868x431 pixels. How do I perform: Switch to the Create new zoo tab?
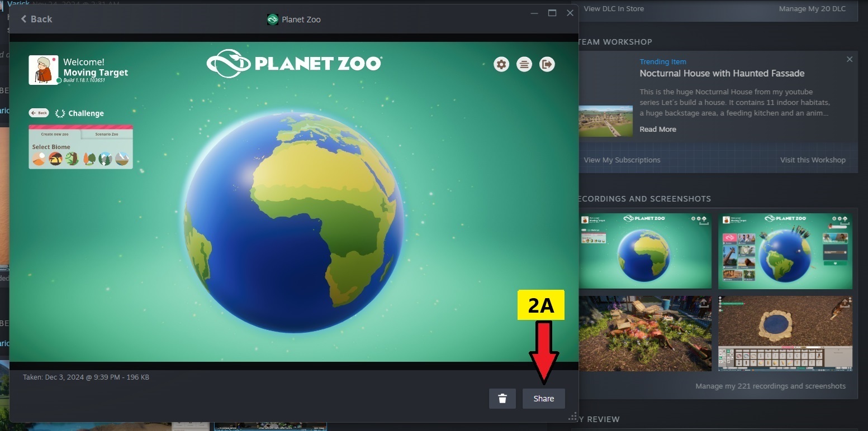click(x=55, y=135)
